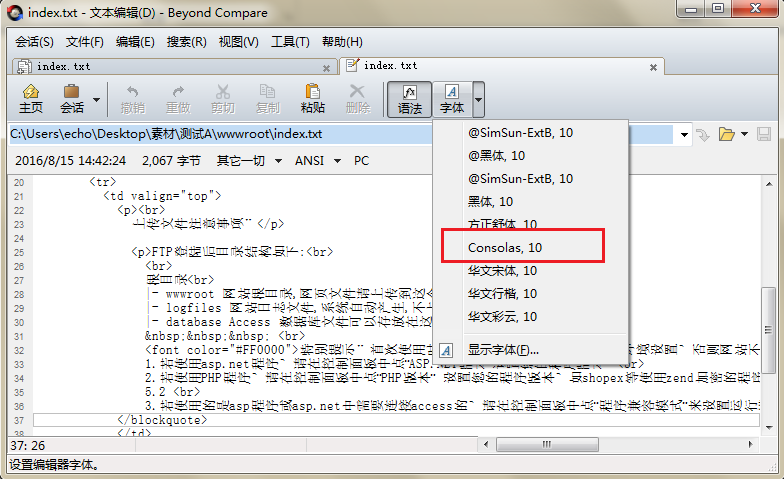Close the active index.txt tab
784x479 pixels.
[x=653, y=67]
